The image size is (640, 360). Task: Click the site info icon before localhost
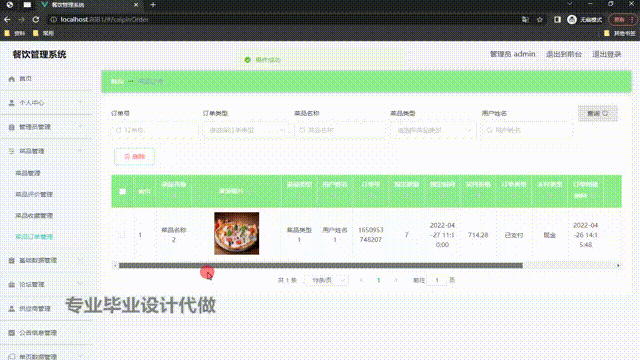53,20
